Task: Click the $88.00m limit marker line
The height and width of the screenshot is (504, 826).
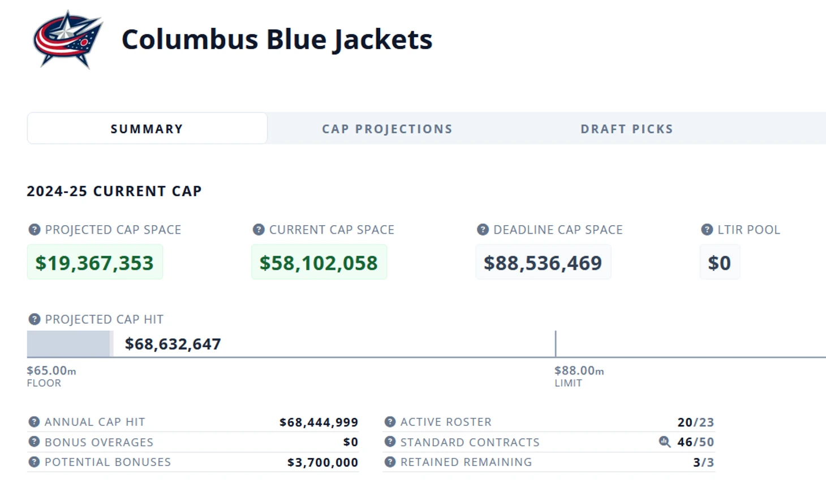Action: pyautogui.click(x=556, y=344)
